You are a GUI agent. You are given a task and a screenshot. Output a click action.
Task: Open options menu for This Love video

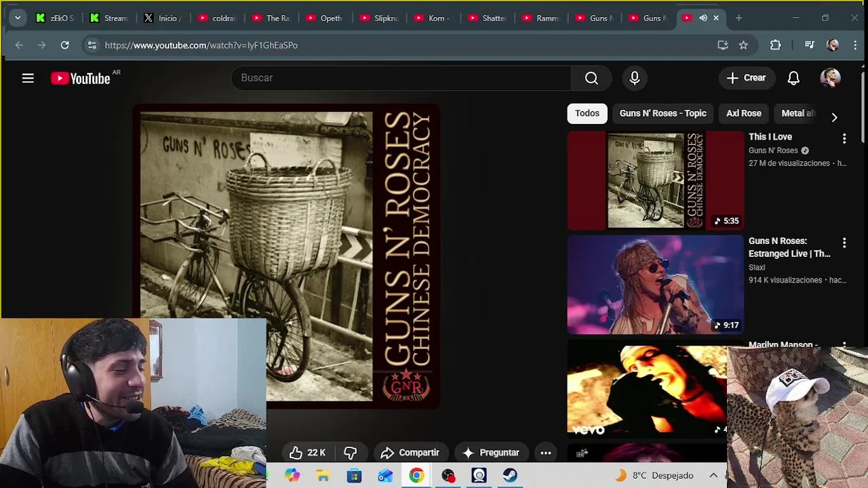point(844,138)
